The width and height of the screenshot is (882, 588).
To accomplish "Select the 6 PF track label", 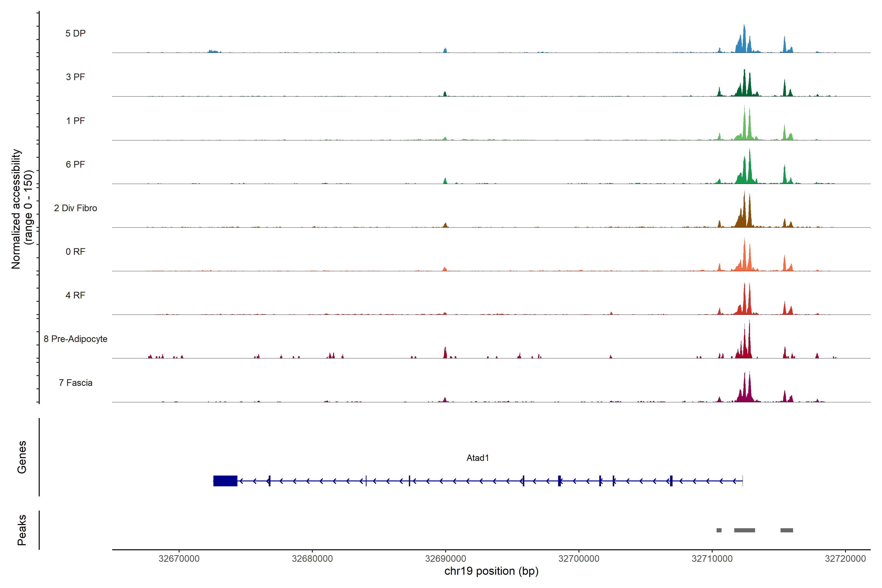I will [75, 164].
